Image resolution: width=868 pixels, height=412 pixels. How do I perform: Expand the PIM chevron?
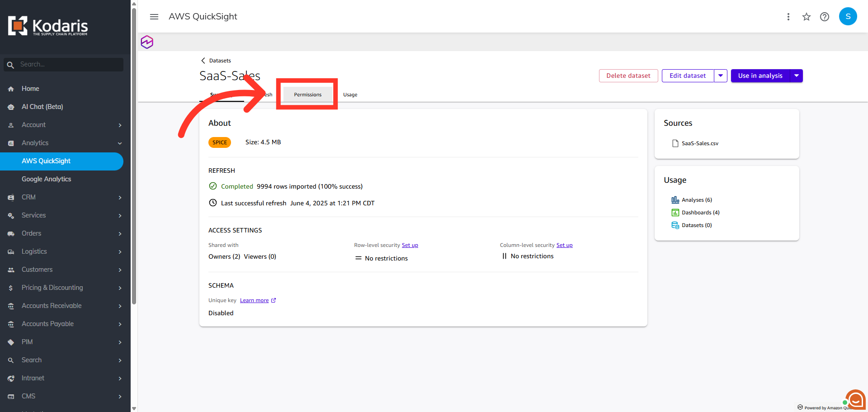tap(120, 342)
